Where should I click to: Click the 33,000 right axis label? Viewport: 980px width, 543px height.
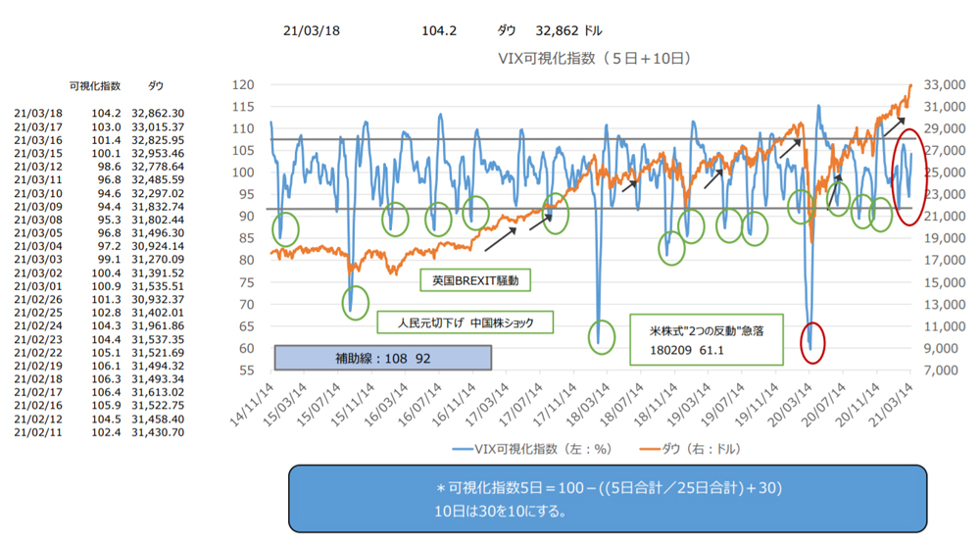point(945,84)
